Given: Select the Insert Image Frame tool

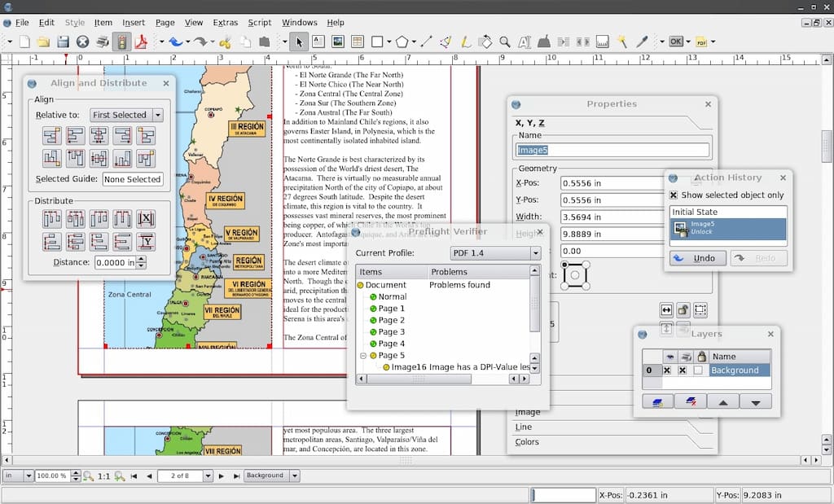Looking at the screenshot, I should coord(338,41).
